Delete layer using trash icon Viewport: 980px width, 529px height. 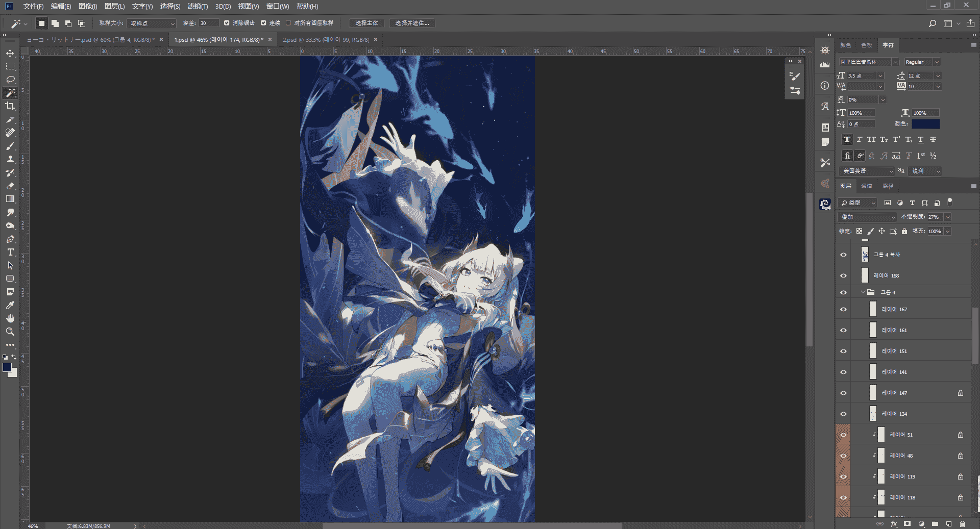962,524
